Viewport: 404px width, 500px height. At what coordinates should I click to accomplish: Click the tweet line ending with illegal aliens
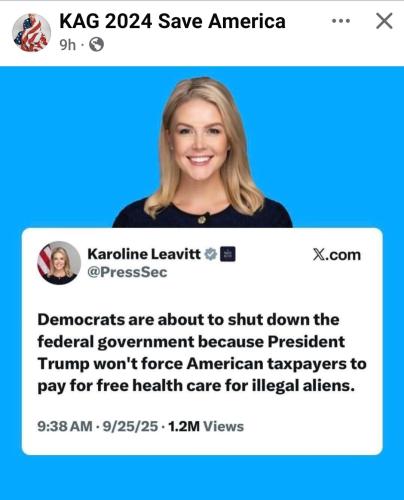tap(196, 386)
